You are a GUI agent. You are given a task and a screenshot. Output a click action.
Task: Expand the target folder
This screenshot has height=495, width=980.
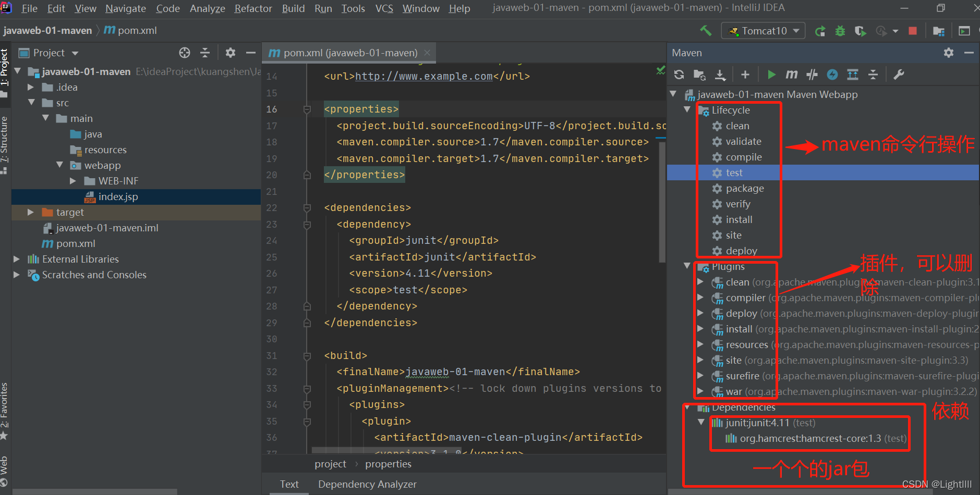31,212
